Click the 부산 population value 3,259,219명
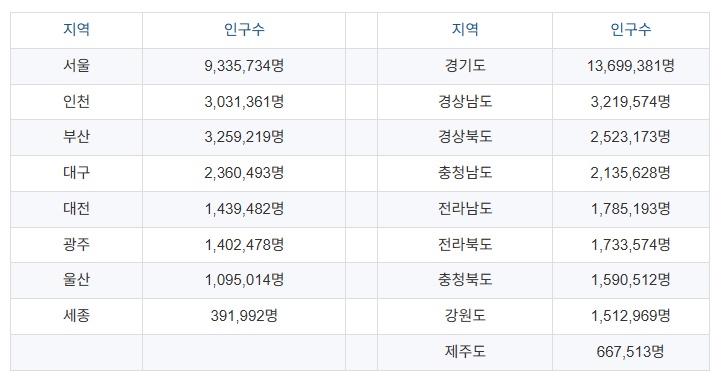Screen dimensions: 721x378 pos(244,137)
